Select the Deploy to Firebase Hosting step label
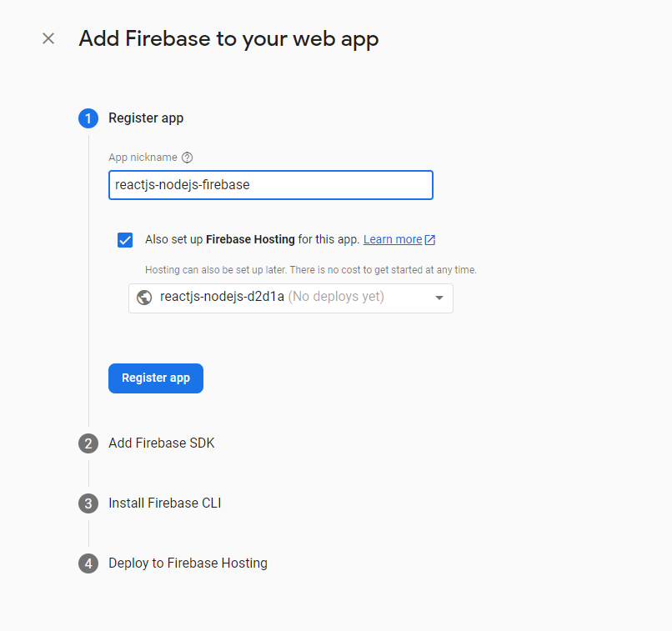The height and width of the screenshot is (631, 672). 188,563
